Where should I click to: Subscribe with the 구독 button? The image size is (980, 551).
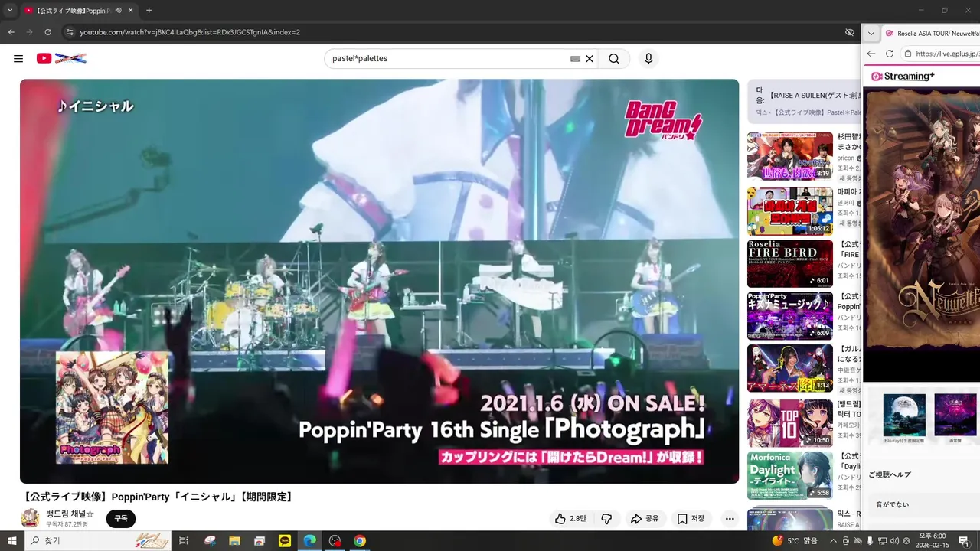tap(121, 518)
